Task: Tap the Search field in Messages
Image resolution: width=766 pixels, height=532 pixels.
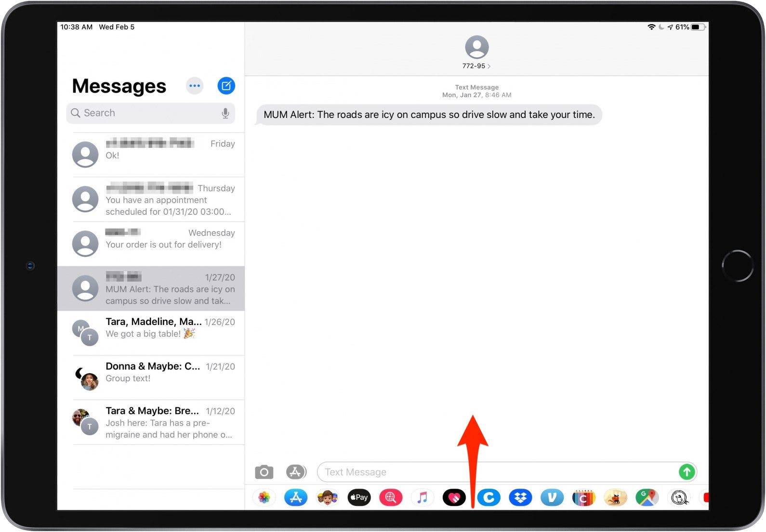Action: tap(151, 113)
